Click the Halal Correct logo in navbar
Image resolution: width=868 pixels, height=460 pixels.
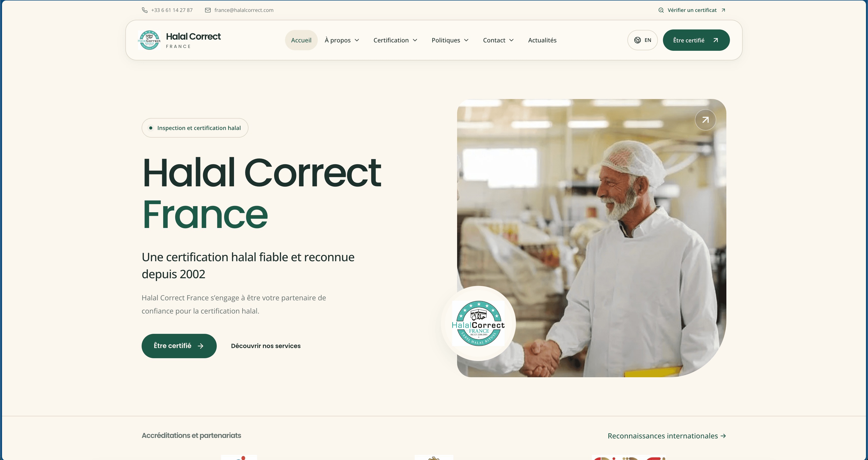(x=149, y=40)
